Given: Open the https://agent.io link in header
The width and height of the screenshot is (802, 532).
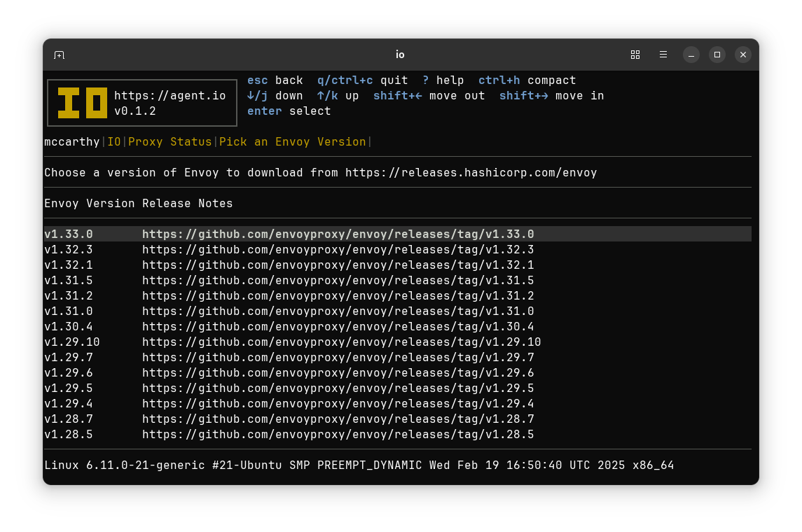Looking at the screenshot, I should 170,96.
